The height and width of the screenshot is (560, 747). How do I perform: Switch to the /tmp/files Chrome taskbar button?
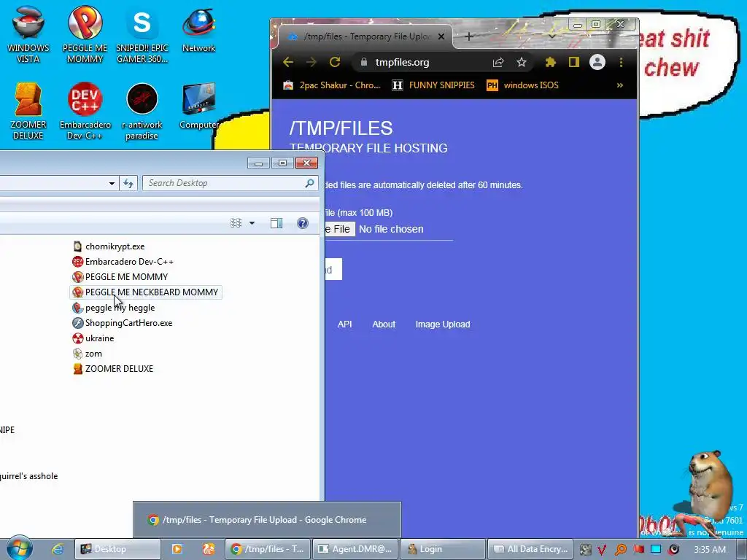click(x=268, y=549)
